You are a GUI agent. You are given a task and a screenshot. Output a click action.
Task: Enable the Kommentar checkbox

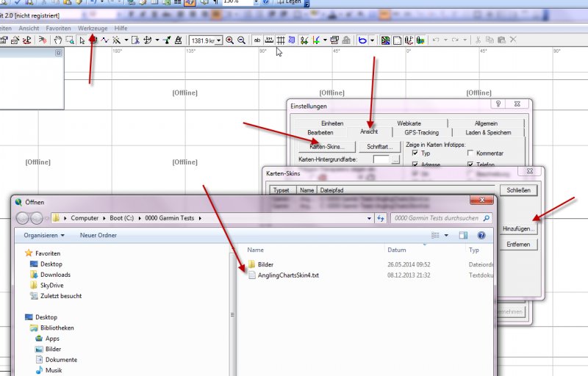(x=470, y=153)
